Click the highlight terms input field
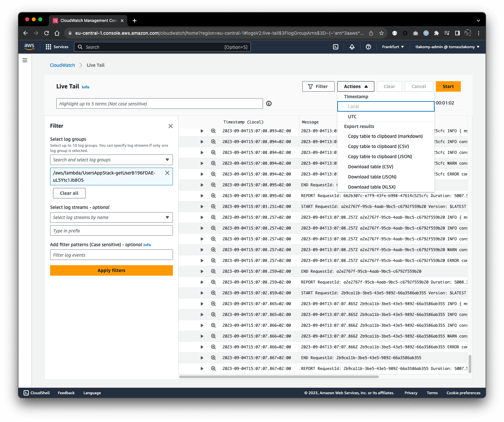The image size is (504, 422). [x=159, y=103]
